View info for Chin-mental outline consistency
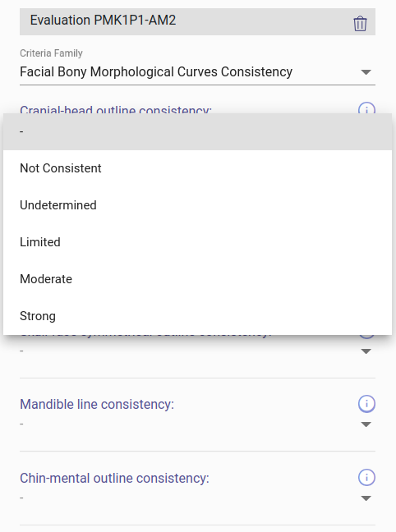 coord(366,477)
